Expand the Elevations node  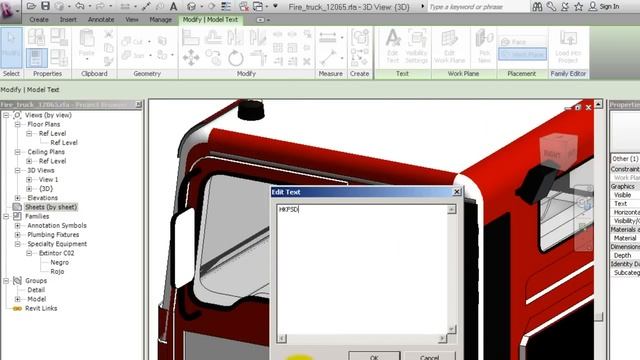[18, 198]
